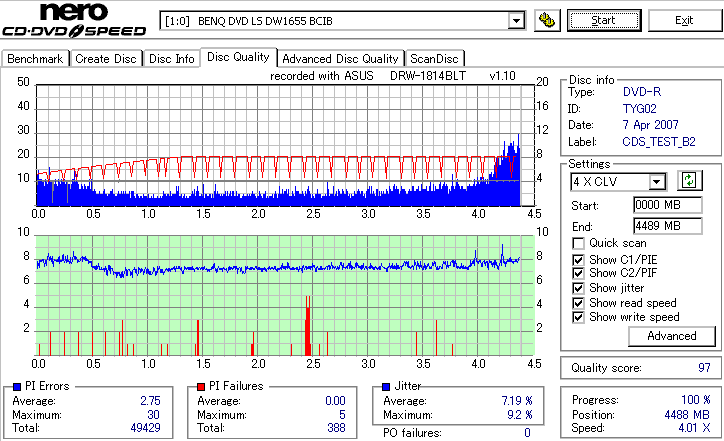Image resolution: width=724 pixels, height=441 pixels.
Task: Click the Progress value 100 %
Action: pos(695,400)
